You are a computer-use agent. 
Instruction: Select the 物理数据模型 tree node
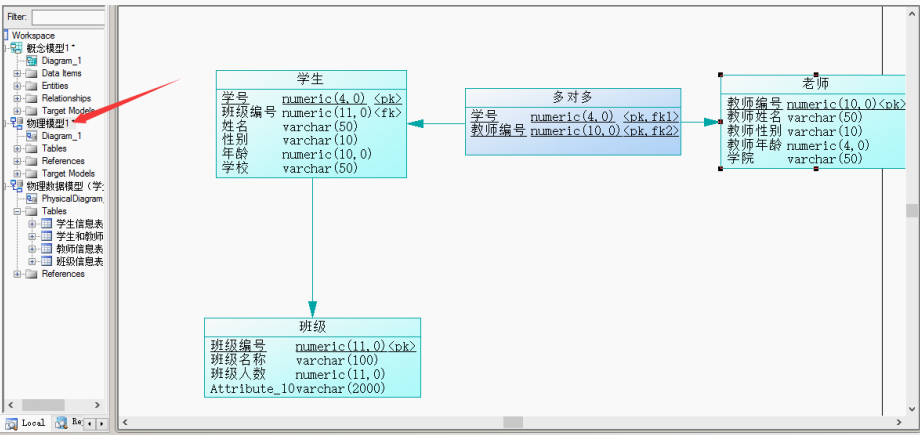[x=65, y=186]
